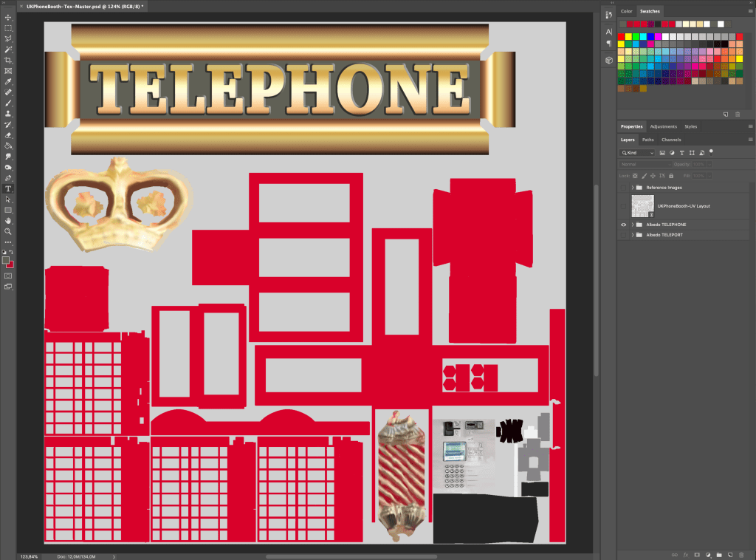This screenshot has height=560, width=756.
Task: Open the Kind filter dropdown
Action: [x=637, y=153]
